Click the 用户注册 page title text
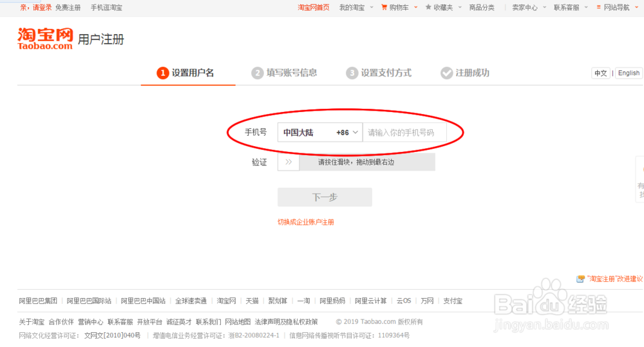 coord(101,39)
